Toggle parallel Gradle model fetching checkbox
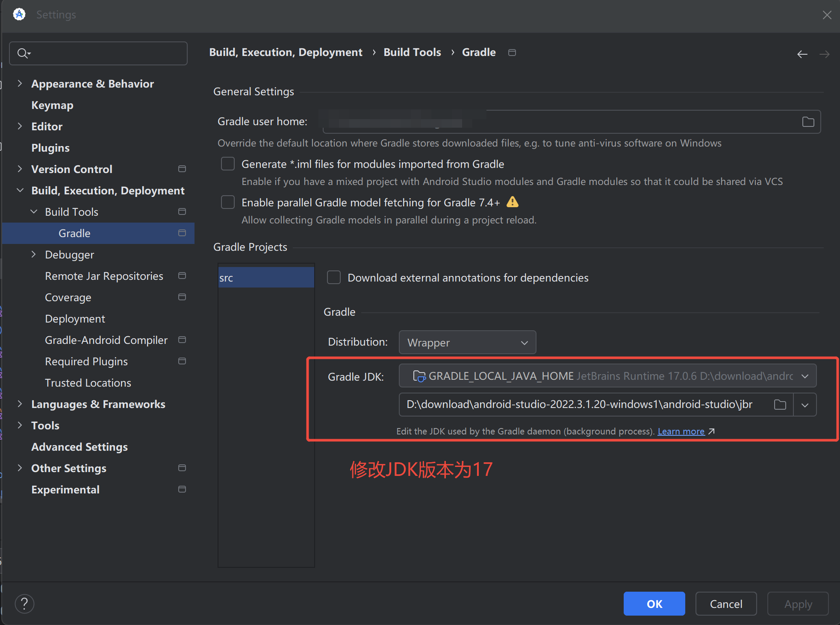This screenshot has height=625, width=840. (x=228, y=202)
